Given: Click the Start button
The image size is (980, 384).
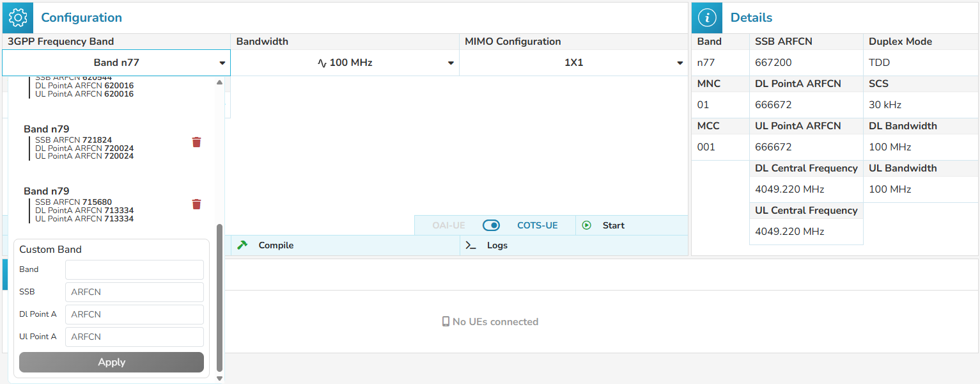Looking at the screenshot, I should click(x=613, y=225).
